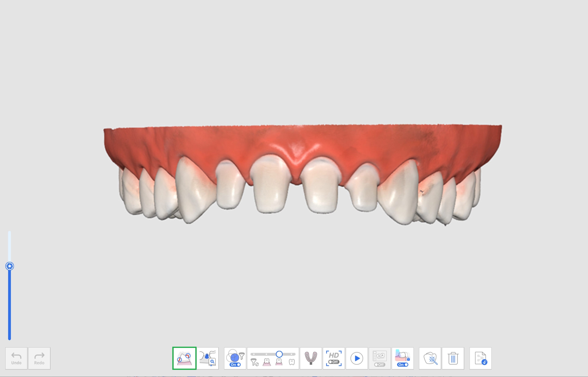Open the scan body library search tool
This screenshot has height=377, width=588.
208,358
